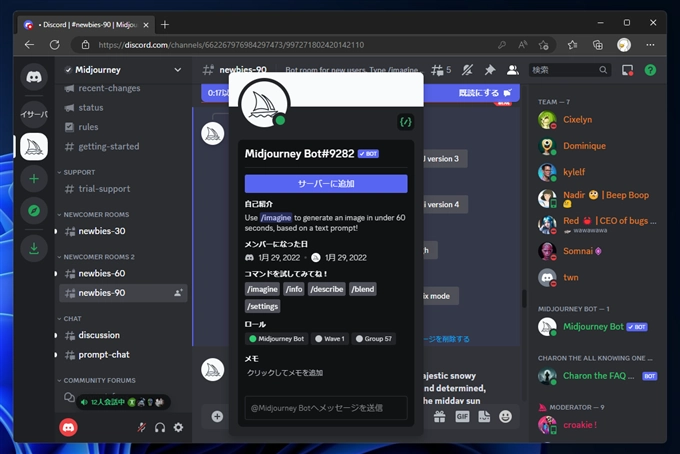Click the Edge profile avatar
The width and height of the screenshot is (680, 454).
tap(624, 45)
